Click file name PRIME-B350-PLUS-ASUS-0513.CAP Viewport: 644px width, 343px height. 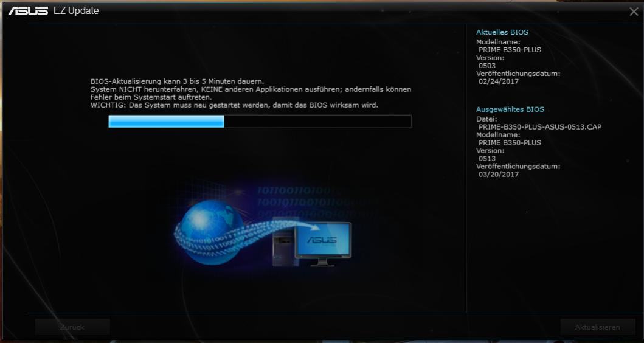(540, 127)
